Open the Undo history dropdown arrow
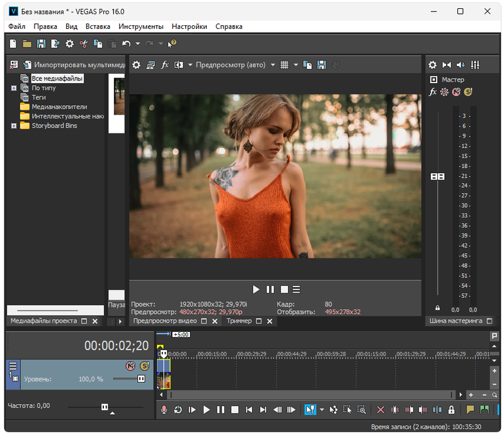 pos(138,44)
